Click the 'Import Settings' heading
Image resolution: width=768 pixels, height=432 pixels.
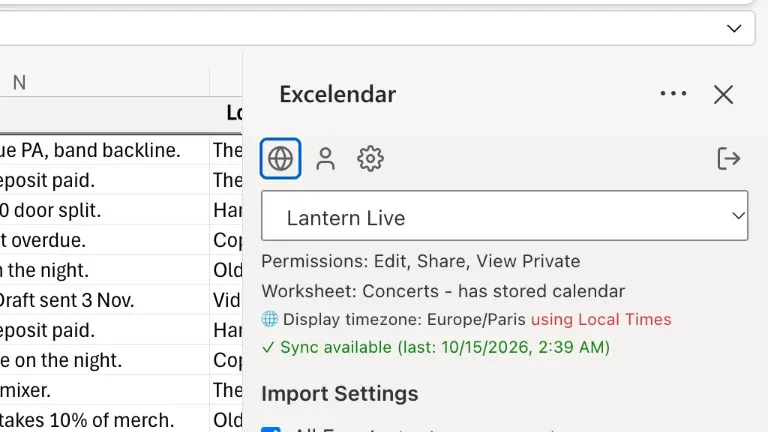pos(340,394)
